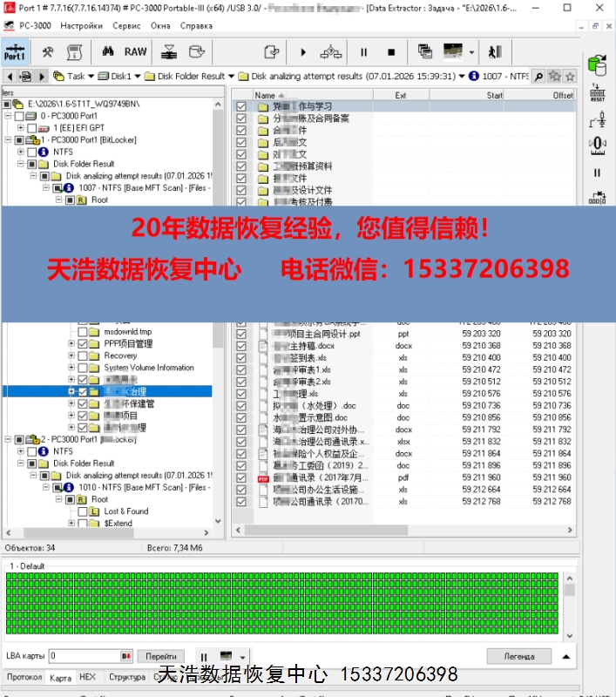Click the exit running-man icon

coord(495,52)
